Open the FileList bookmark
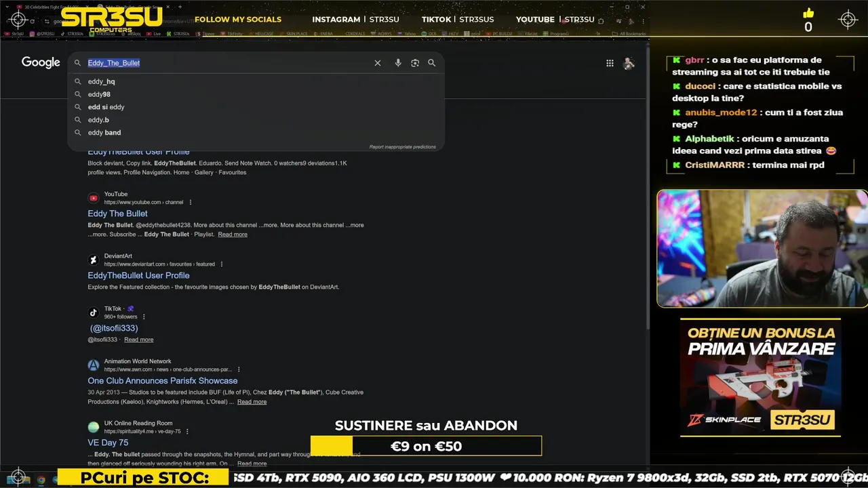The height and width of the screenshot is (488, 868). tap(528, 33)
